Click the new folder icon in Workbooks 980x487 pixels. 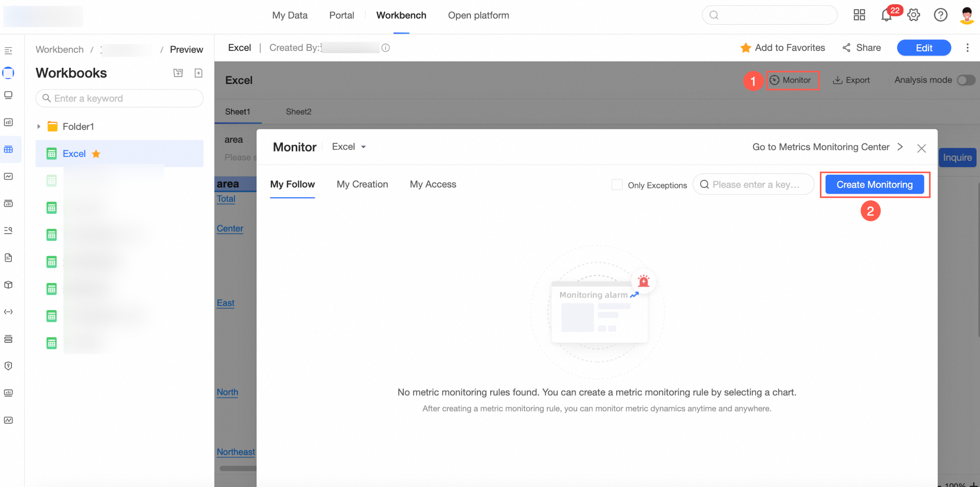178,73
